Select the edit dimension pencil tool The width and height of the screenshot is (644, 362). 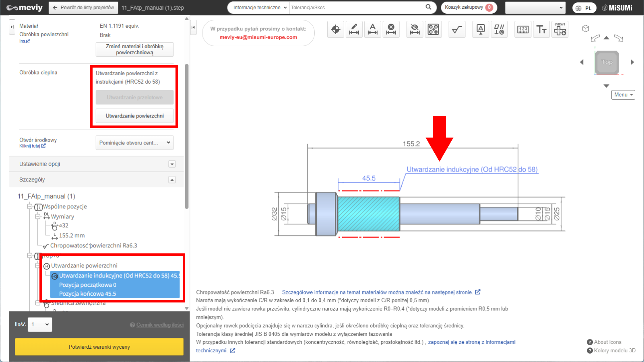[x=354, y=29]
